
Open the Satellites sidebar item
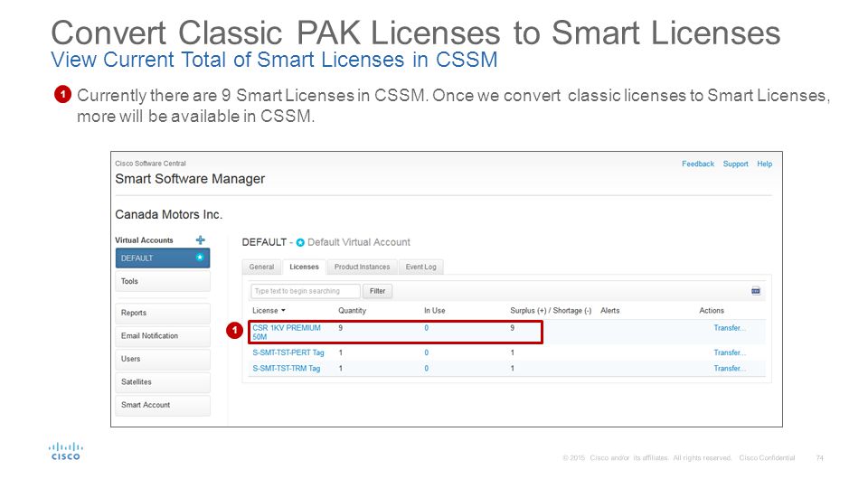click(x=162, y=381)
